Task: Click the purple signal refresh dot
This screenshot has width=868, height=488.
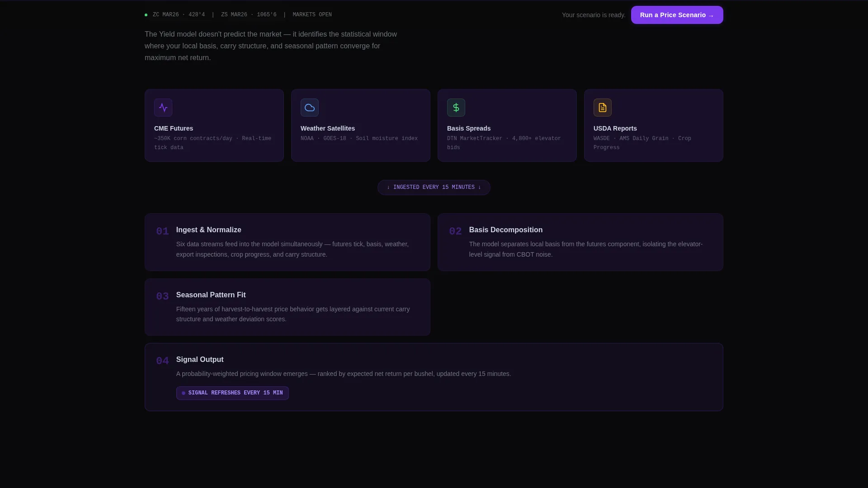Action: [184, 393]
